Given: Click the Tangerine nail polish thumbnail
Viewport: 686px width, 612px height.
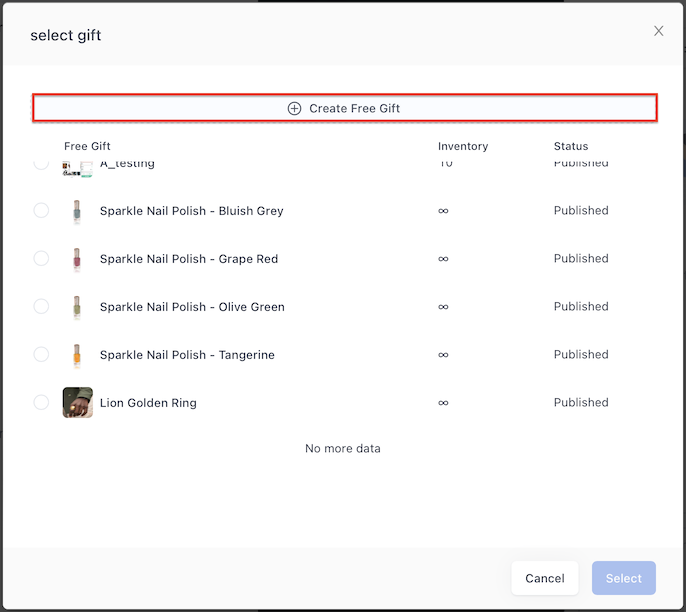Looking at the screenshot, I should (x=77, y=355).
